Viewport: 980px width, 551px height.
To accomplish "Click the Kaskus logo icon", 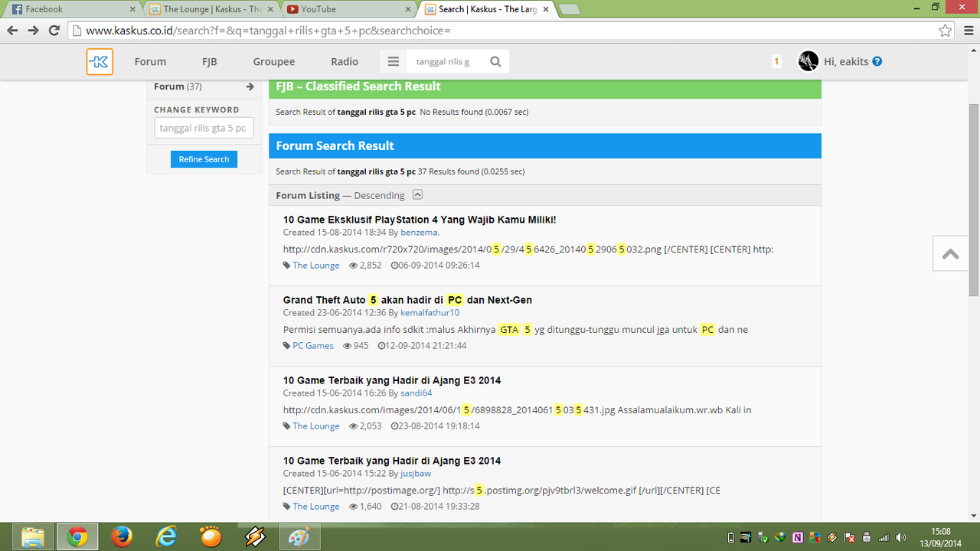I will tap(100, 62).
